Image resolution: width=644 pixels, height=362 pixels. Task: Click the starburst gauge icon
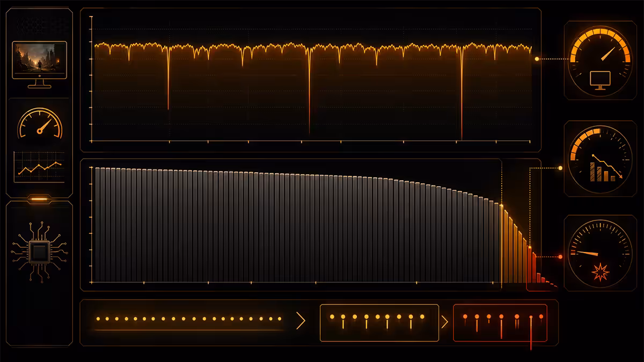pyautogui.click(x=600, y=254)
